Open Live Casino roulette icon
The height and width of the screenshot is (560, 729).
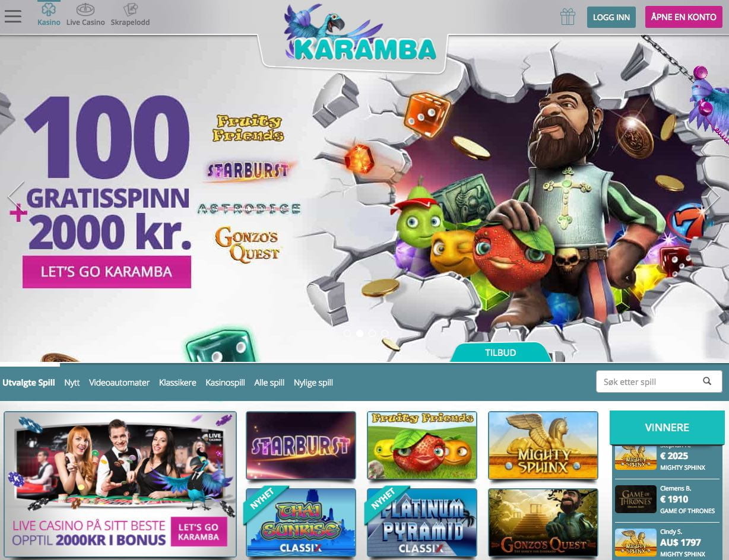(x=85, y=9)
